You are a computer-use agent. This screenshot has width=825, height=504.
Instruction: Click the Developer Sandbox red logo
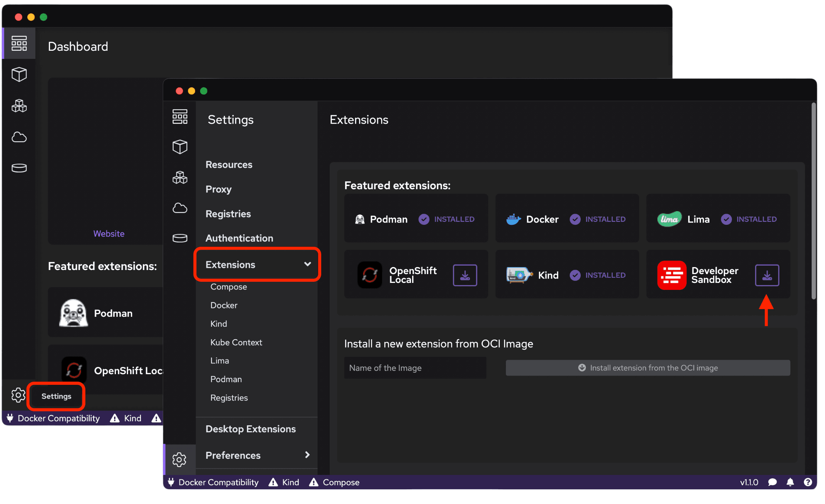pyautogui.click(x=672, y=275)
